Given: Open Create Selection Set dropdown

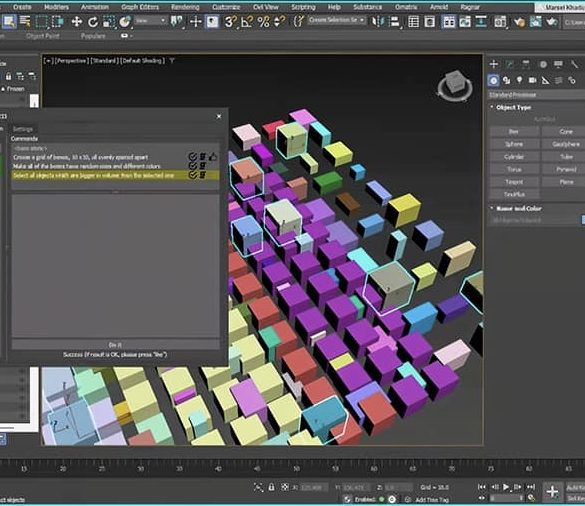Looking at the screenshot, I should 337,20.
